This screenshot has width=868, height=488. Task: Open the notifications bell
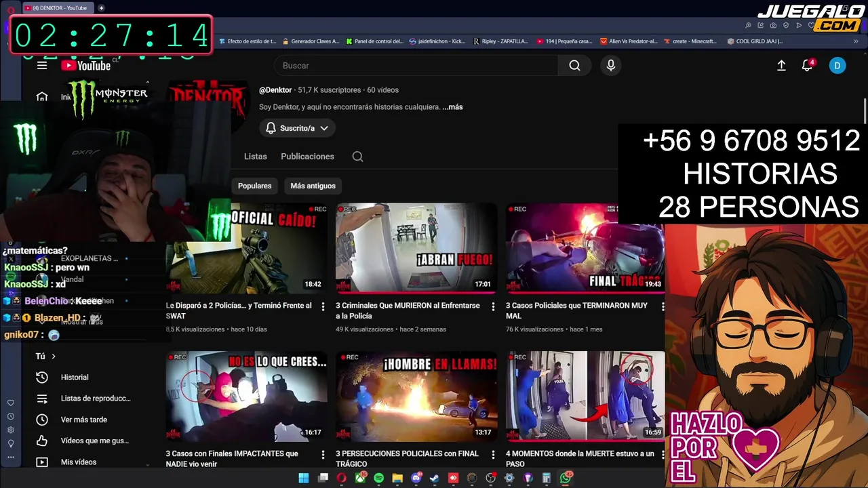(x=807, y=65)
